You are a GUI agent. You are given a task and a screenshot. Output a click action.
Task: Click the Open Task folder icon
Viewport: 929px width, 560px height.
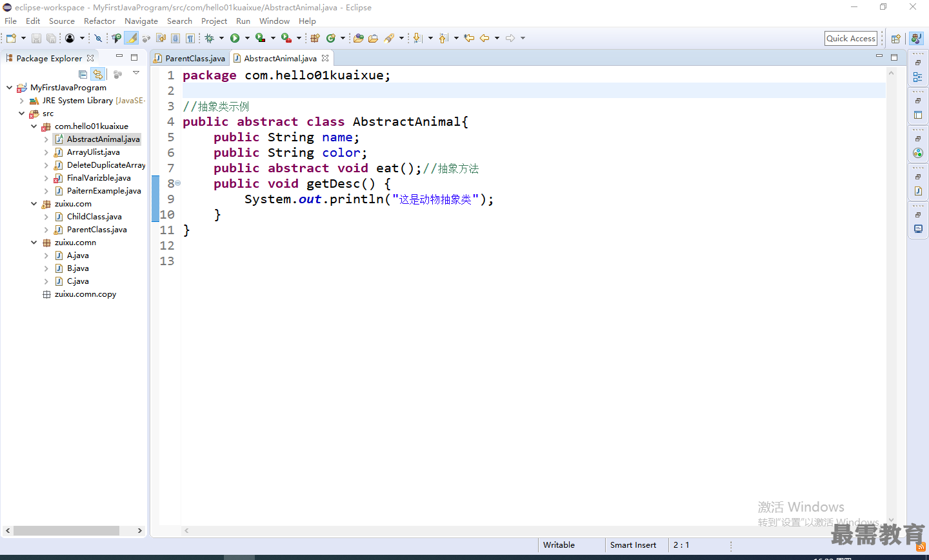(373, 38)
